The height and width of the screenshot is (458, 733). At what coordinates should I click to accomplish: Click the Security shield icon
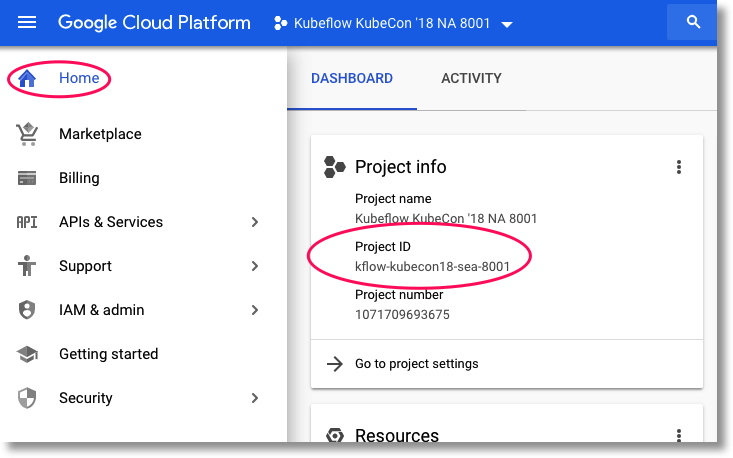tap(27, 398)
